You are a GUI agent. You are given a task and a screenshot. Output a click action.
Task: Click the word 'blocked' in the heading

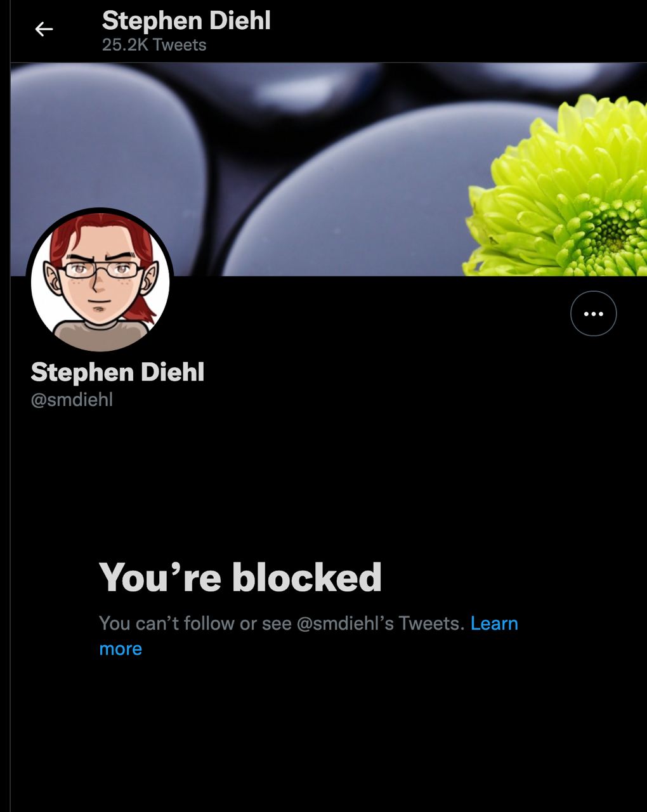coord(307,577)
